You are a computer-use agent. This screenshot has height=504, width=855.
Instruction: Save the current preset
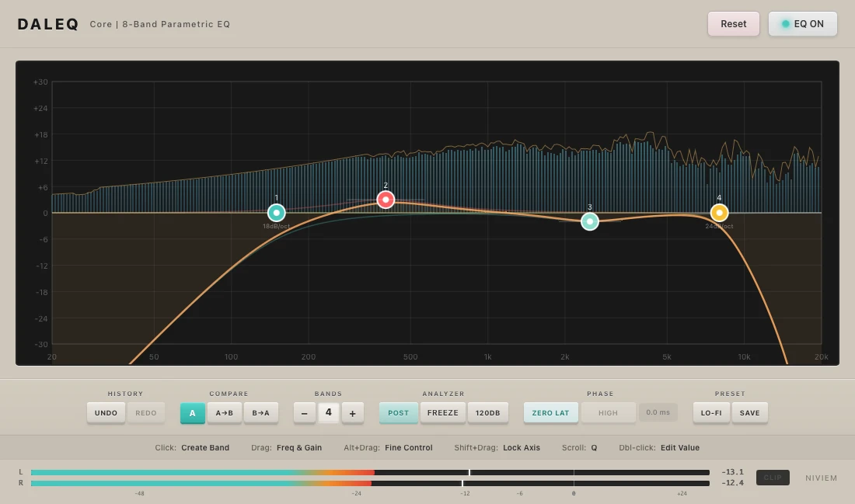[x=750, y=413]
